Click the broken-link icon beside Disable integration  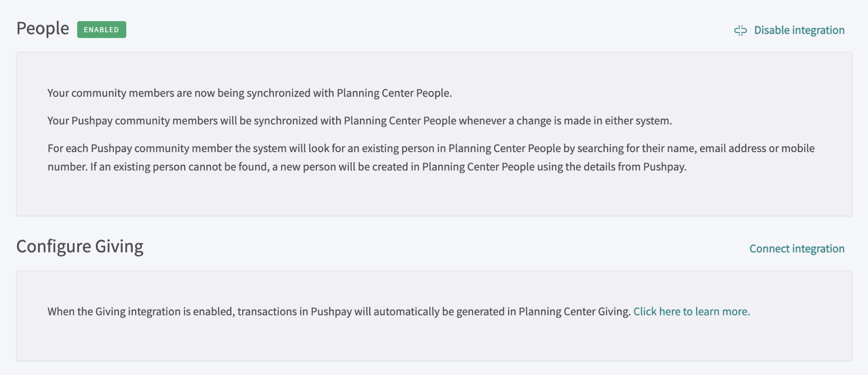click(x=740, y=30)
